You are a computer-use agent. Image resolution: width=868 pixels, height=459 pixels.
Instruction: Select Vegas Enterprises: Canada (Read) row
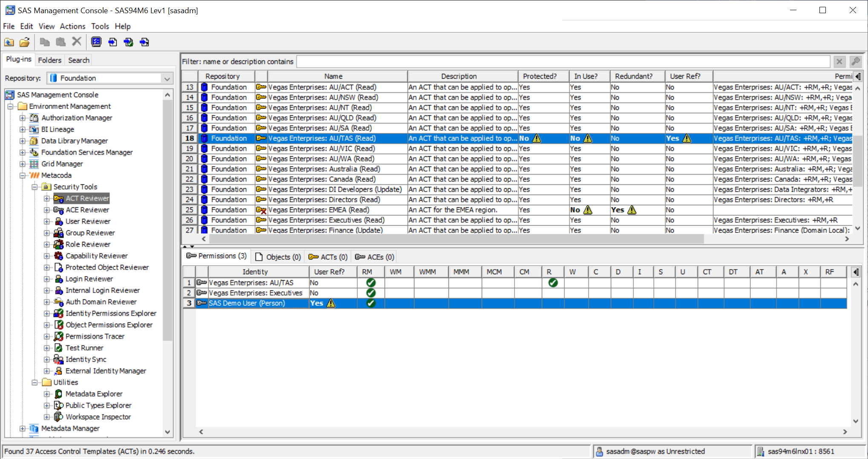tap(517, 179)
